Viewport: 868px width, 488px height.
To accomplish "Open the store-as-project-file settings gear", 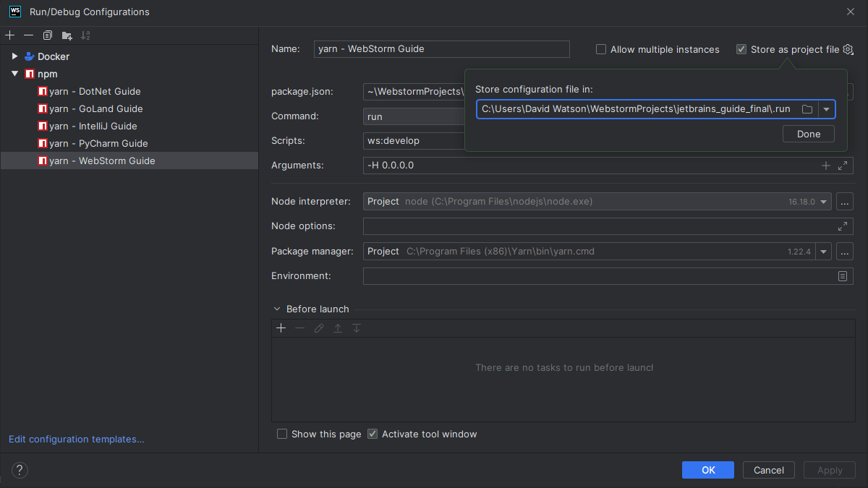I will click(x=848, y=49).
